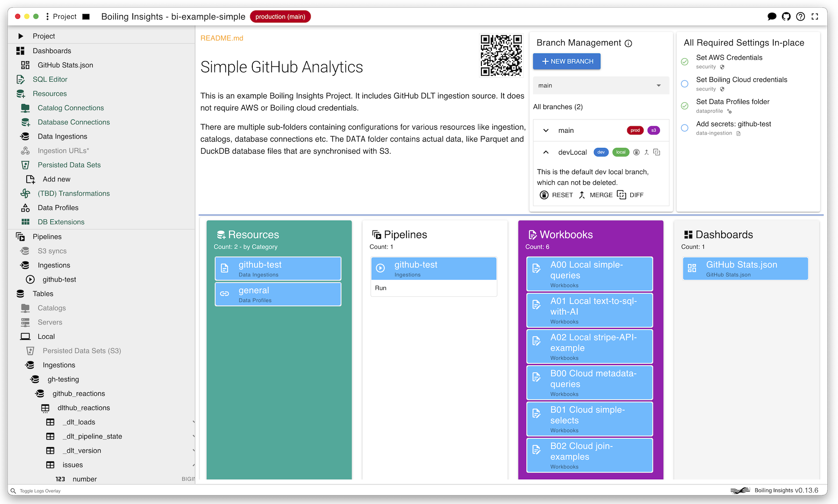Collapse the devLocal branch row

pyautogui.click(x=546, y=152)
